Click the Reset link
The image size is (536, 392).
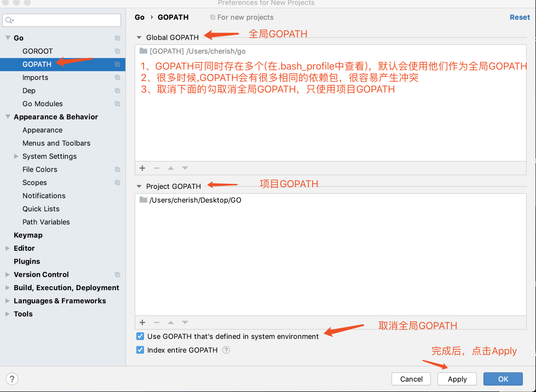click(x=519, y=17)
